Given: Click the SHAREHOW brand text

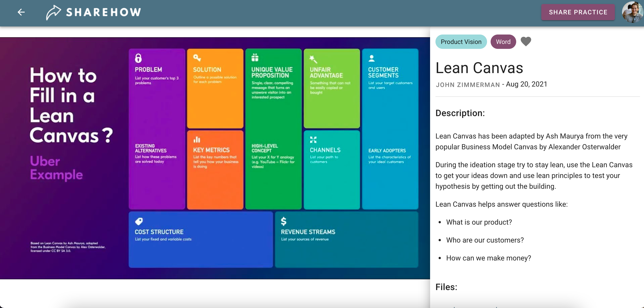Looking at the screenshot, I should tap(104, 12).
